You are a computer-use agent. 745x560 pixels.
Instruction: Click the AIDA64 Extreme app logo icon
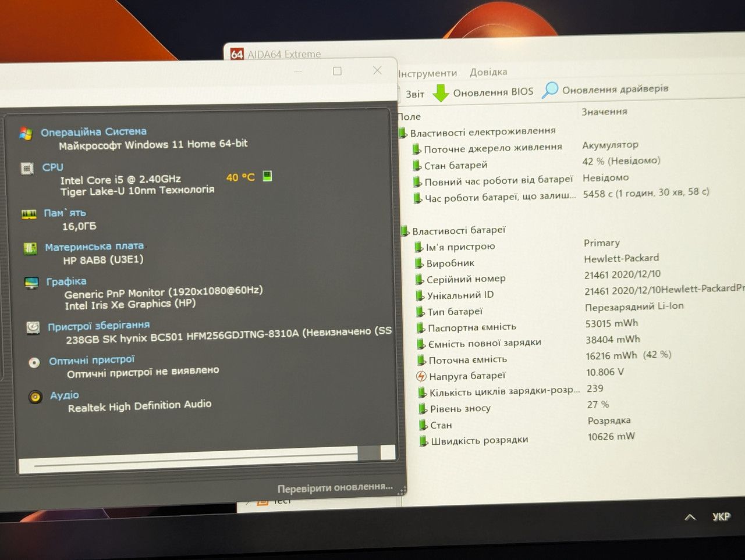point(237,54)
